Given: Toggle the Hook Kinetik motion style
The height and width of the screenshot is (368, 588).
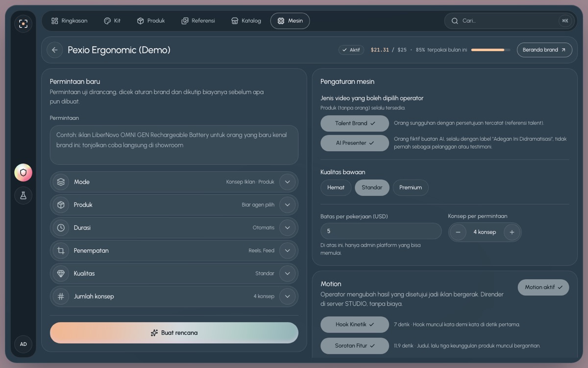Looking at the screenshot, I should (x=355, y=324).
